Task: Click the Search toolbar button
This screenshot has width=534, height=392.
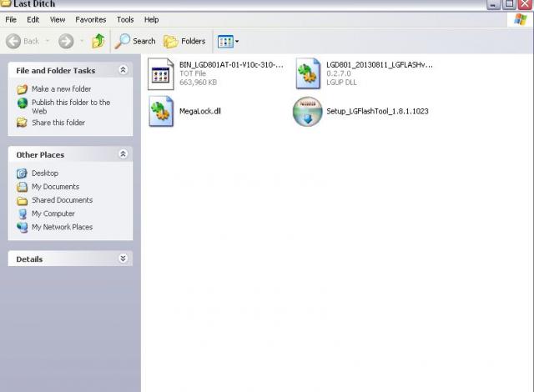Action: click(135, 41)
